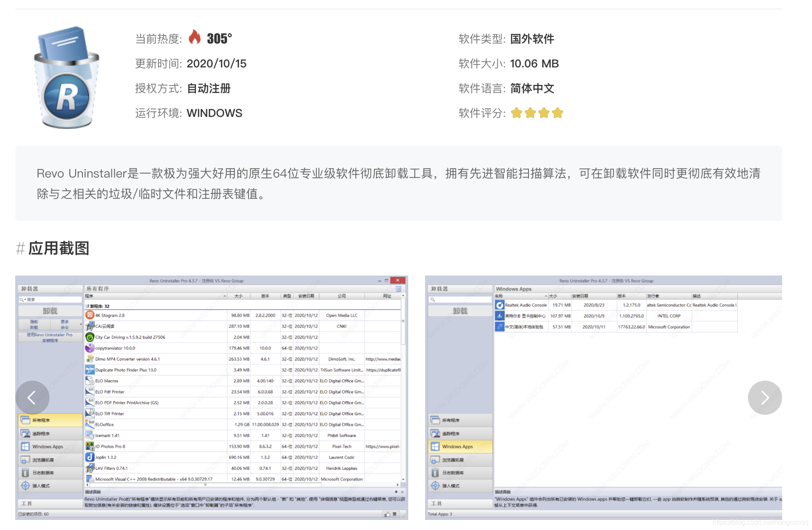Image resolution: width=812 pixels, height=530 pixels.
Task: Click the ID Photos Pro 8 icon
Action: point(90,446)
